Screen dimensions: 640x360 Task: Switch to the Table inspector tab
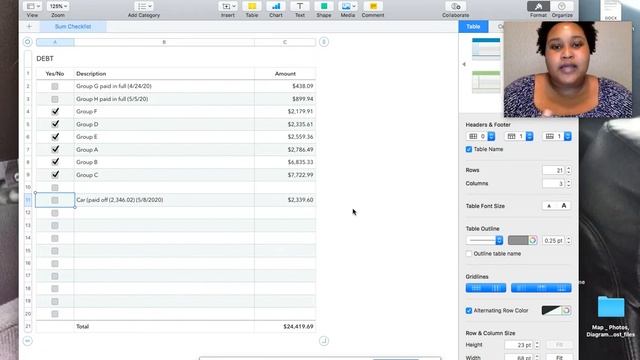point(473,27)
